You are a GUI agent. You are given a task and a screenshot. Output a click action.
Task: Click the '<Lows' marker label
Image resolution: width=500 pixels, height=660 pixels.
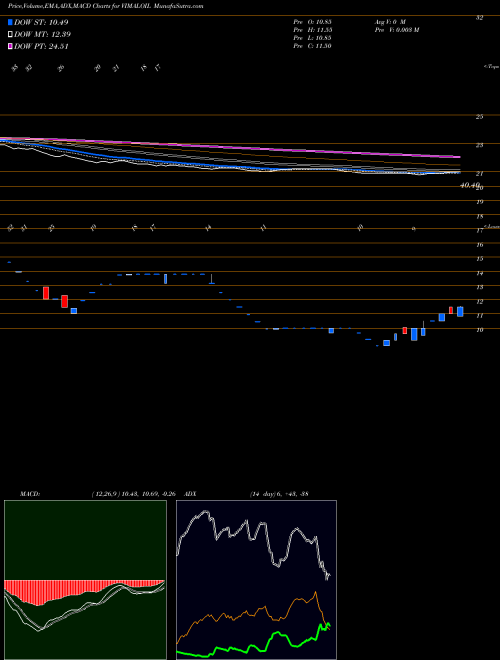(491, 226)
